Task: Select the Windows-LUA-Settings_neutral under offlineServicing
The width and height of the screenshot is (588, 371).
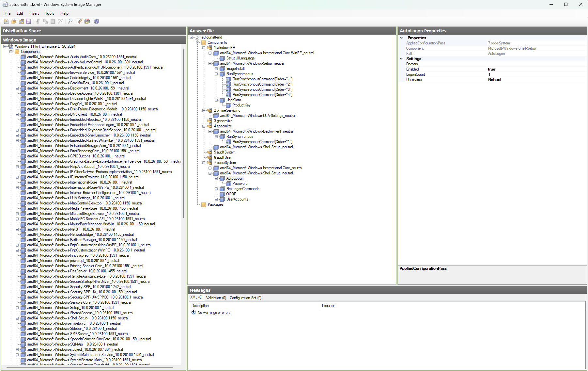Action: click(257, 116)
